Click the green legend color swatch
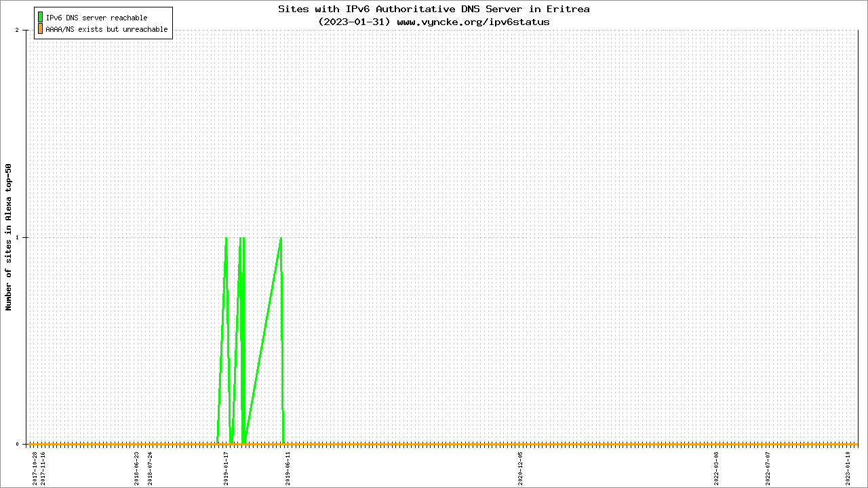This screenshot has height=488, width=868. [40, 18]
